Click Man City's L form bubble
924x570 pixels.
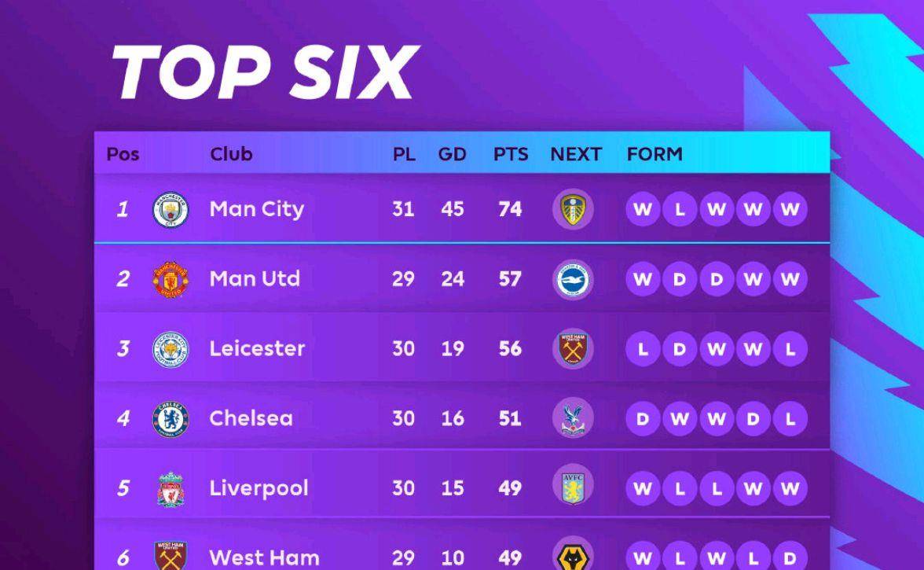coord(680,209)
